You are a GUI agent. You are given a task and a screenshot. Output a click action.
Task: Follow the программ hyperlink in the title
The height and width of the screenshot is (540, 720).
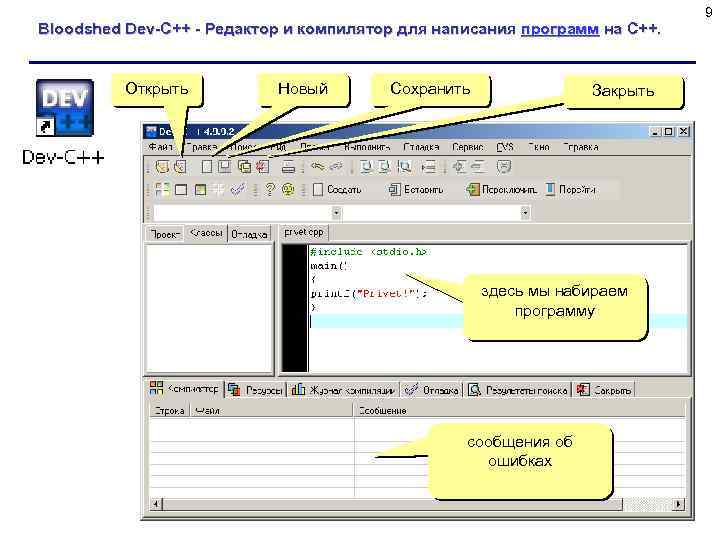(x=560, y=29)
